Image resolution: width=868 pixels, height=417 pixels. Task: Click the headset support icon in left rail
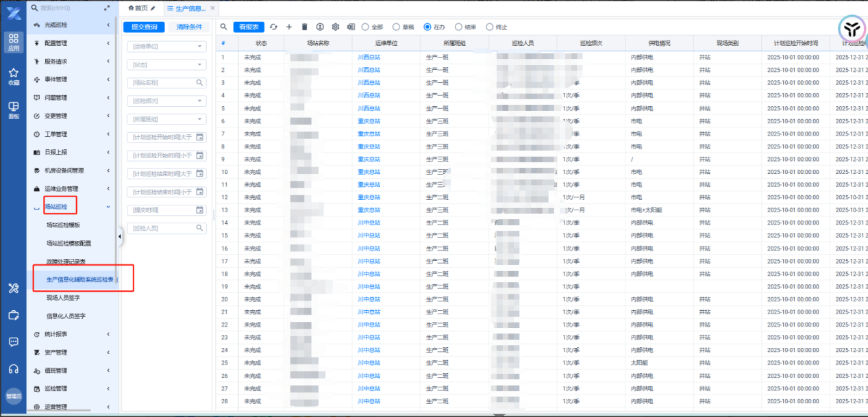coord(13,369)
